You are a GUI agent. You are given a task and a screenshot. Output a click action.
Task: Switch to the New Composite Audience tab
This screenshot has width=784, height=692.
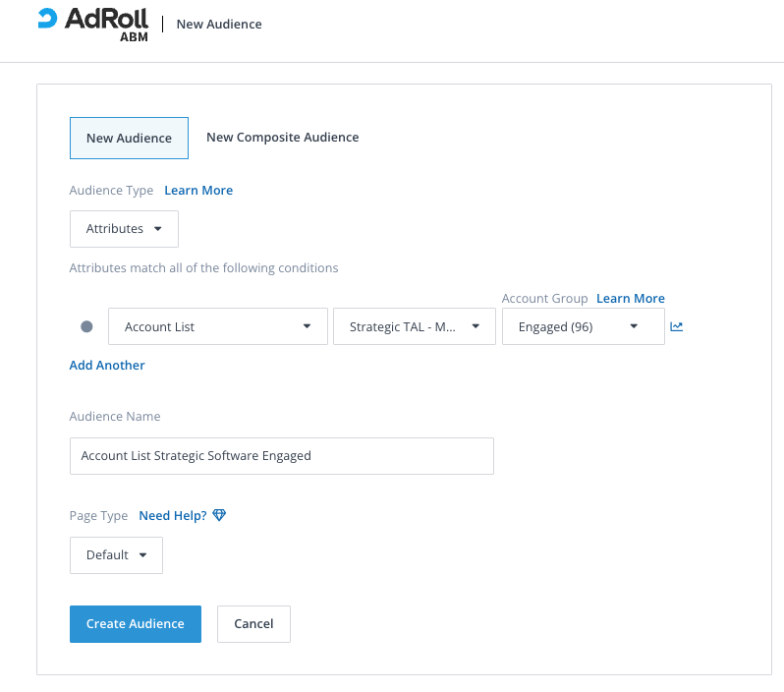(282, 138)
